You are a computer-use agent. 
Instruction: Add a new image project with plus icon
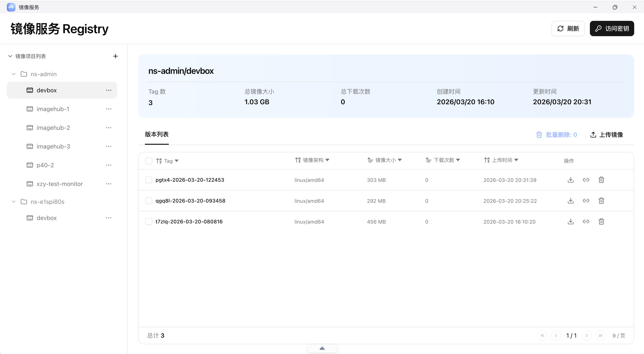[x=115, y=56]
